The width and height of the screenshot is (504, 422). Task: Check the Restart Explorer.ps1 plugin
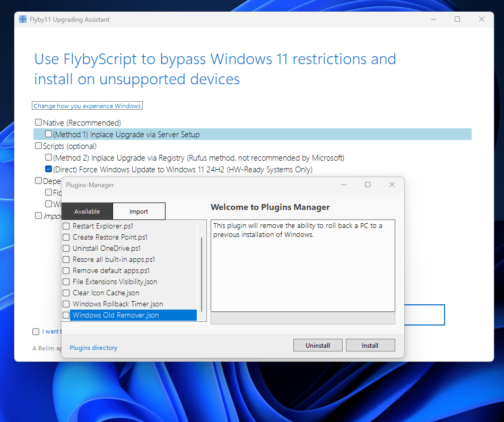point(66,226)
